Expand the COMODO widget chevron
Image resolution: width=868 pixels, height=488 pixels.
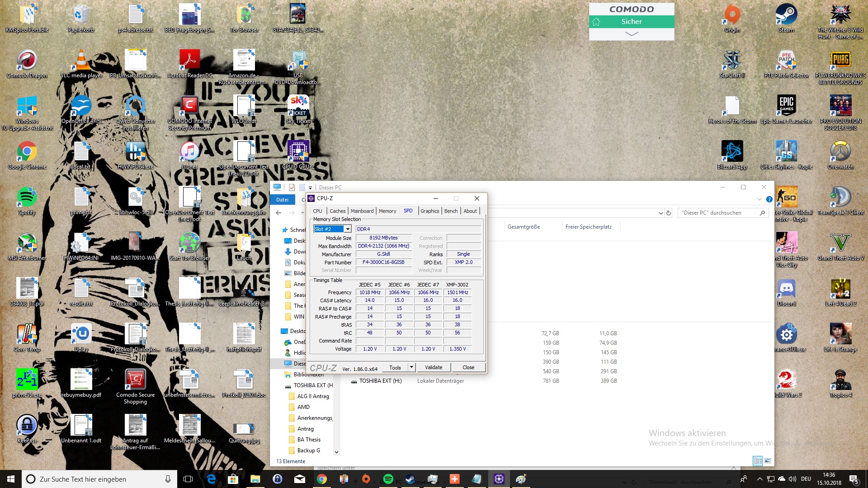pos(632,34)
